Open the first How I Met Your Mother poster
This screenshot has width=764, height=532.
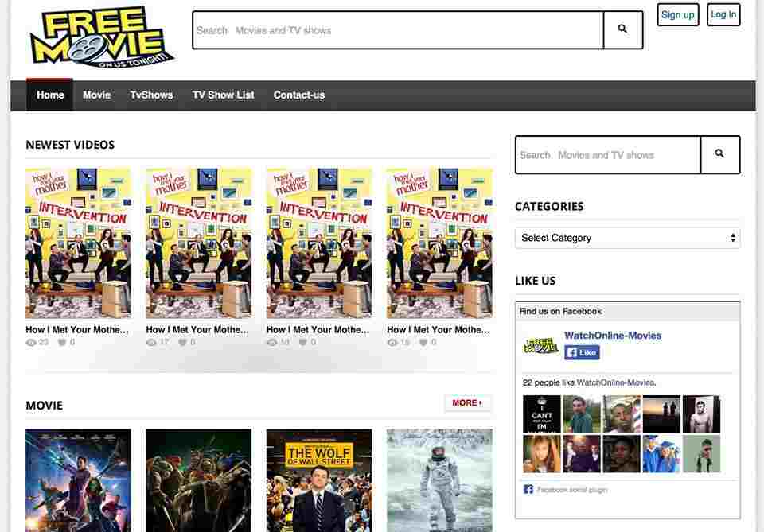pos(79,243)
